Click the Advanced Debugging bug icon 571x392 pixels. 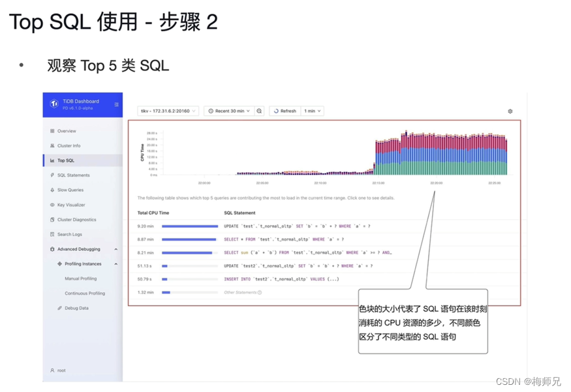[52, 249]
